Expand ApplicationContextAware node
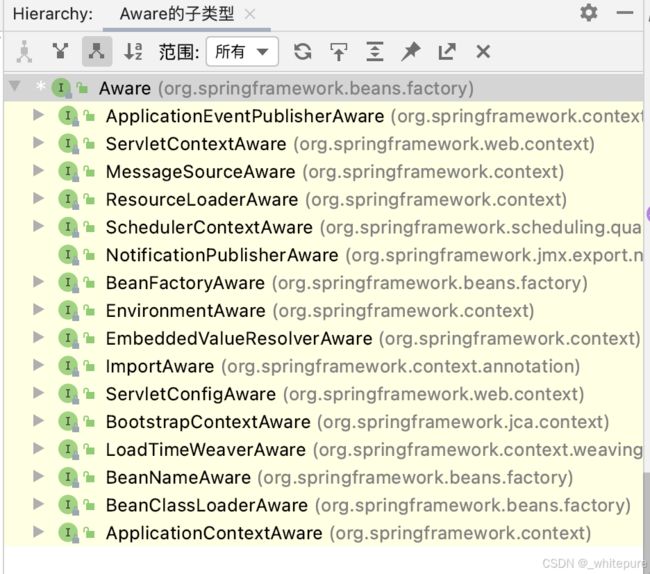The width and height of the screenshot is (650, 574). [39, 532]
